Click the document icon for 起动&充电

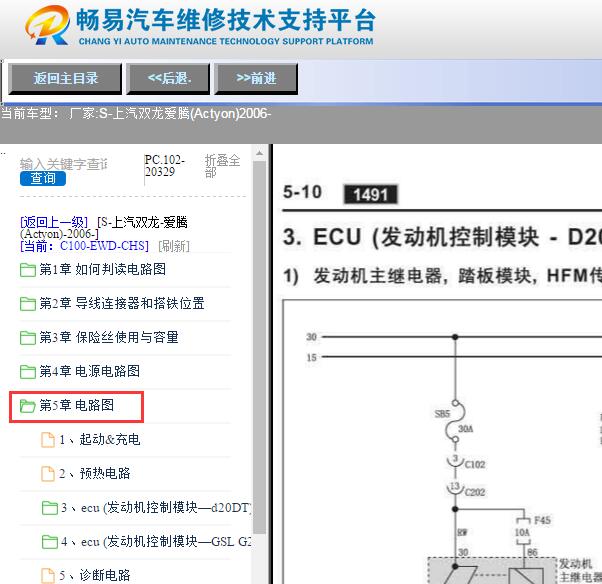[x=48, y=440]
